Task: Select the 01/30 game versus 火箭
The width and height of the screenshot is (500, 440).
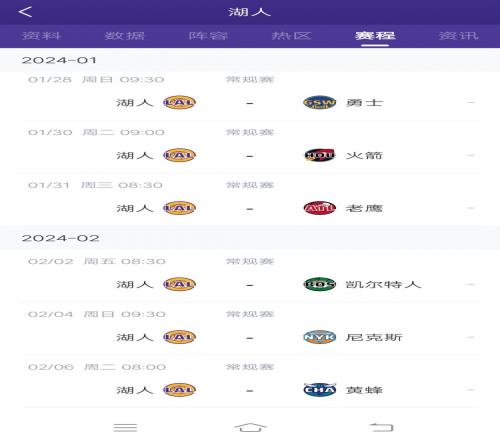Action: click(250, 147)
